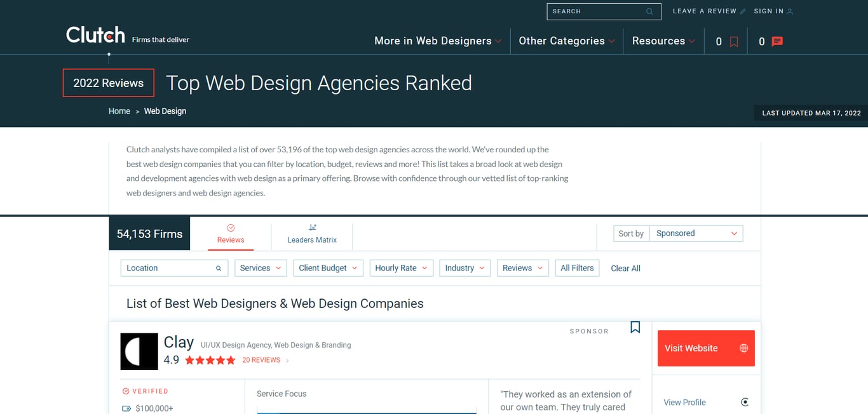Expand the Industry filter
The width and height of the screenshot is (868, 414).
click(x=465, y=268)
